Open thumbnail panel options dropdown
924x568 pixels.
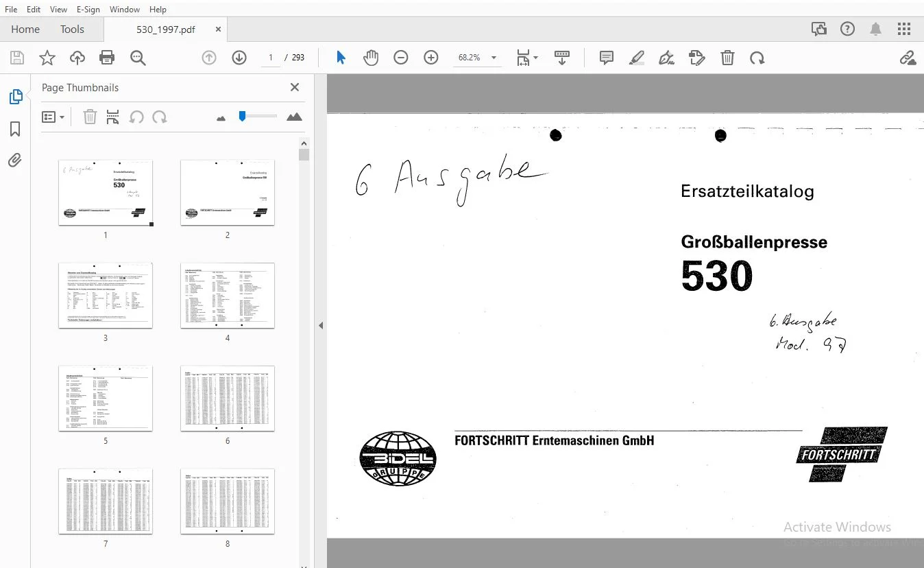tap(53, 117)
